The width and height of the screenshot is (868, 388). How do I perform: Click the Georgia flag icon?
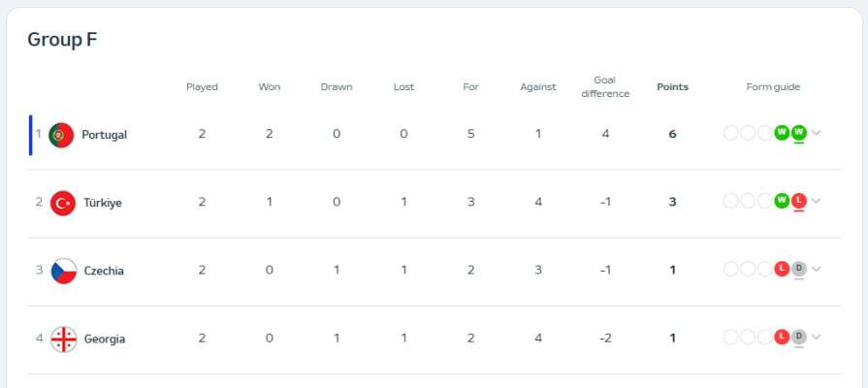click(x=64, y=339)
